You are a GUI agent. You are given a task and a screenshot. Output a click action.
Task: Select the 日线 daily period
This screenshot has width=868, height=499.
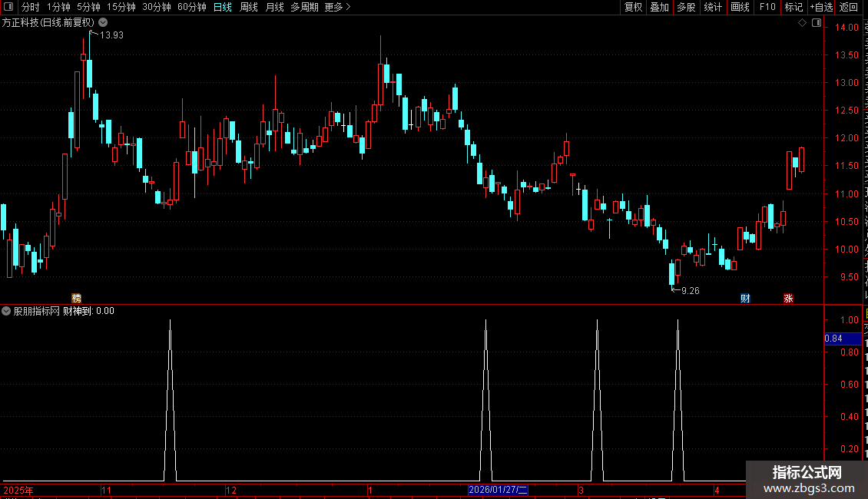tap(223, 7)
